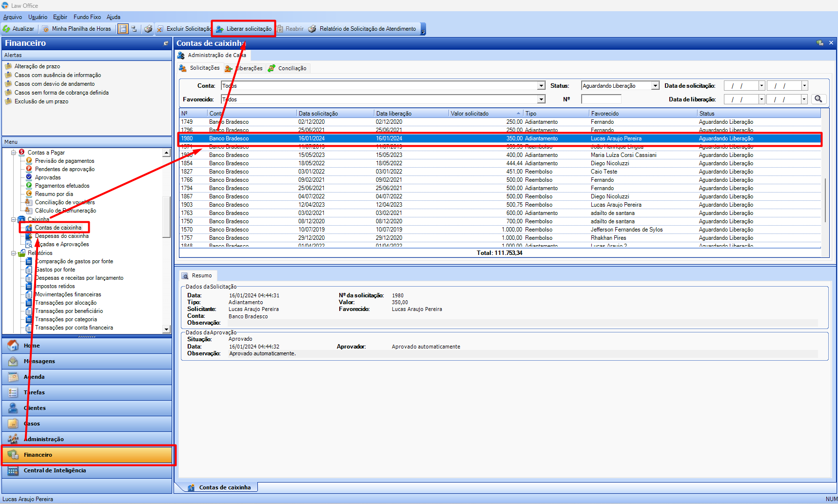Select Pendentes de aprovação icon

(29, 169)
